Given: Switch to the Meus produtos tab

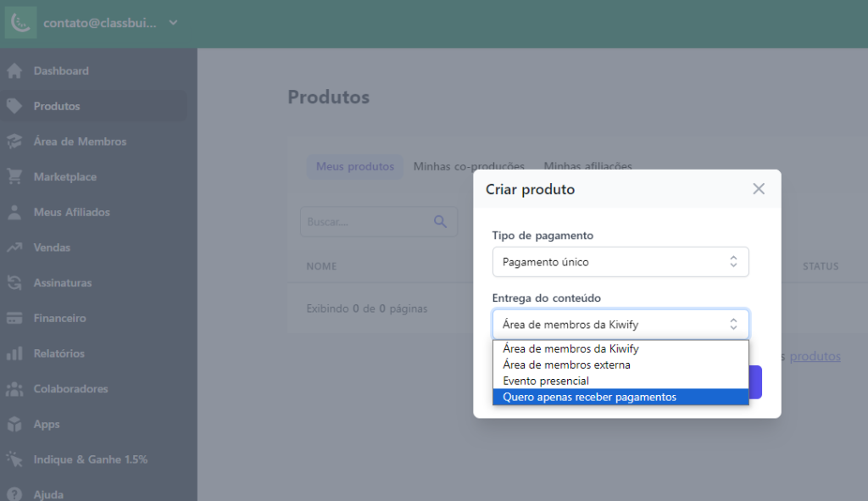Looking at the screenshot, I should click(355, 167).
